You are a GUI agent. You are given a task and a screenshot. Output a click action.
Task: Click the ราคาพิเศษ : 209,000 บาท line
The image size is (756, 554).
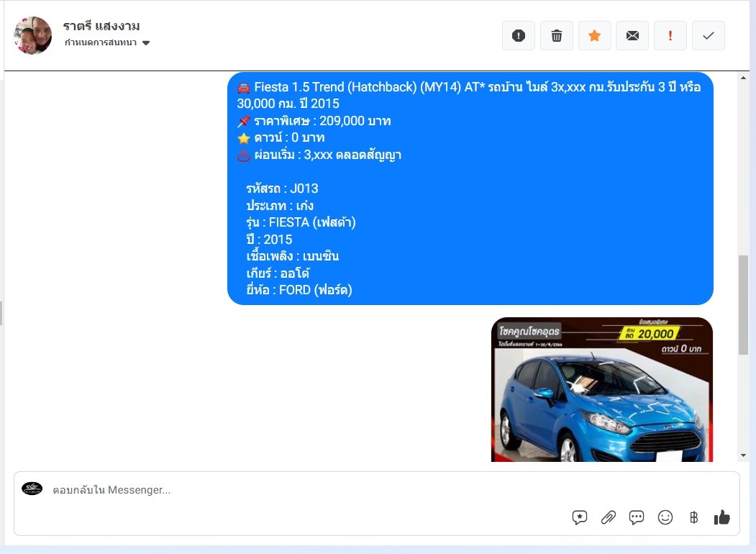pos(314,121)
